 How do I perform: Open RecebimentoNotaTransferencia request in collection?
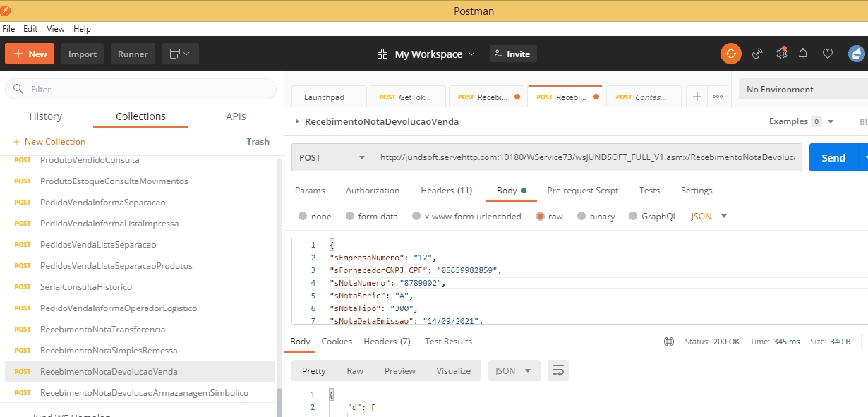(x=102, y=330)
